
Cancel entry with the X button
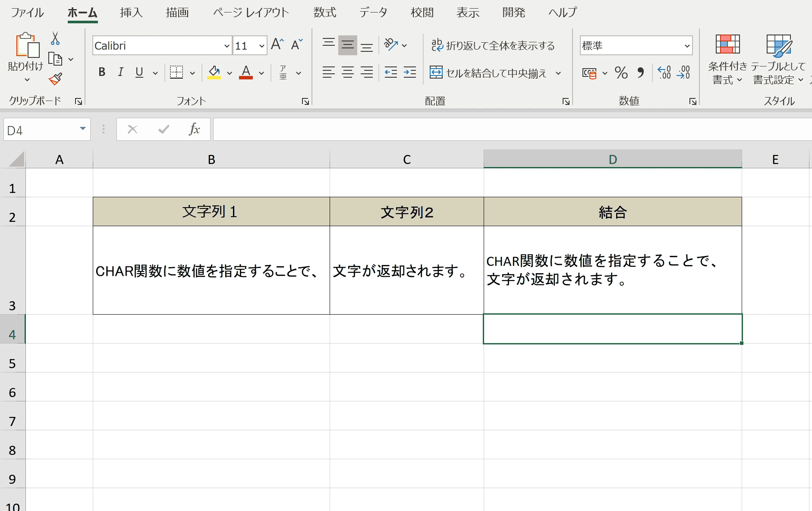[x=132, y=129]
